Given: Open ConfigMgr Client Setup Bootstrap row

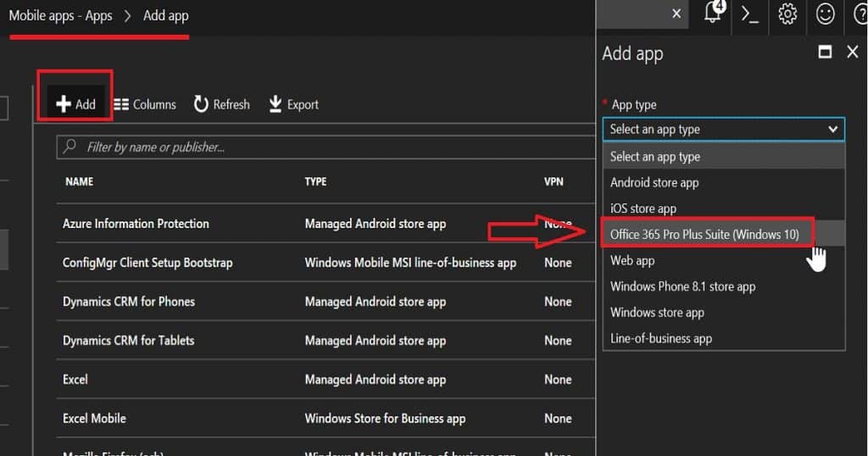Looking at the screenshot, I should point(325,262).
